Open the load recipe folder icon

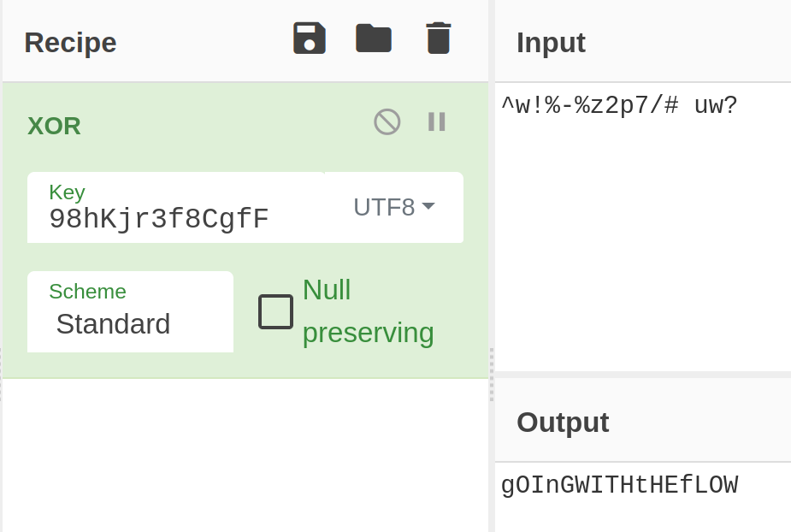[x=374, y=38]
